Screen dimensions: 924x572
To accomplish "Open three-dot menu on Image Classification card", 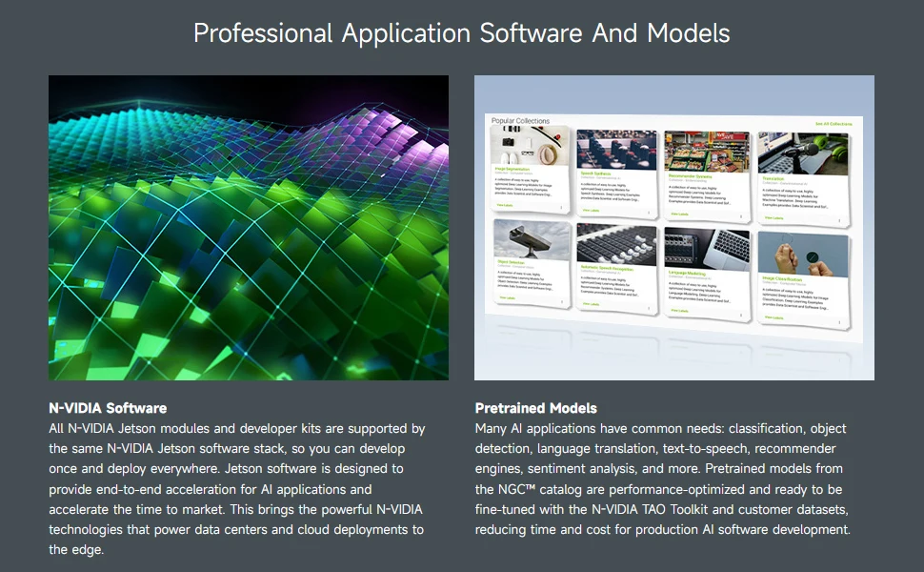I will (x=839, y=322).
